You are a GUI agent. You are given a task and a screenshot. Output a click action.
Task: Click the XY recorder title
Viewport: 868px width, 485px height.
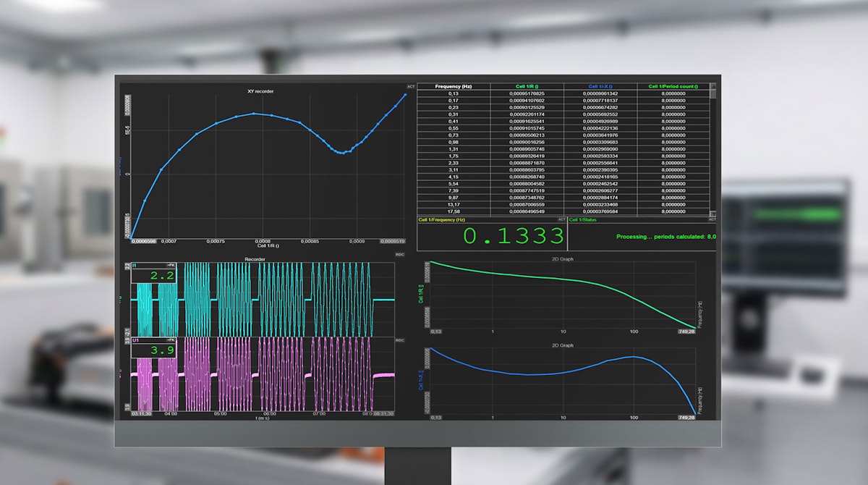tap(260, 91)
